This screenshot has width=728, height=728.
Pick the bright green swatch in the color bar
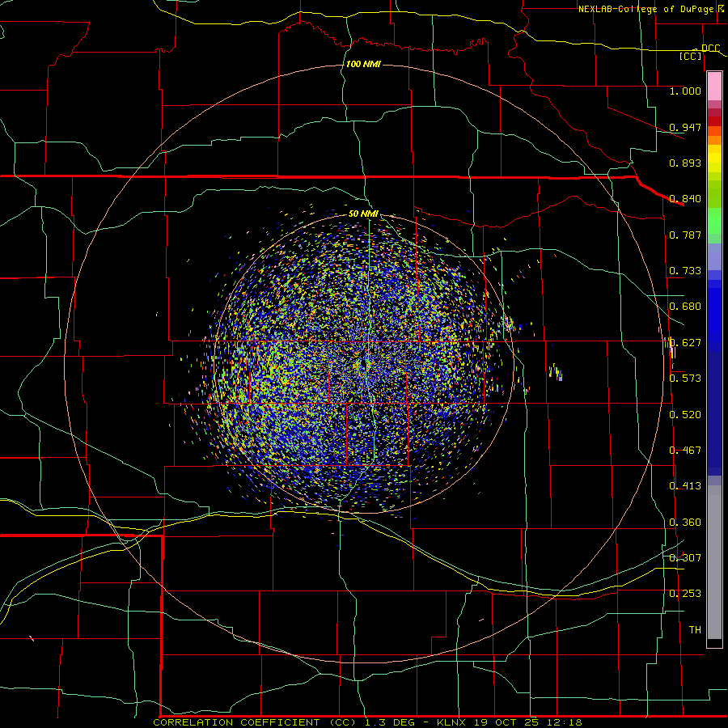point(714,221)
